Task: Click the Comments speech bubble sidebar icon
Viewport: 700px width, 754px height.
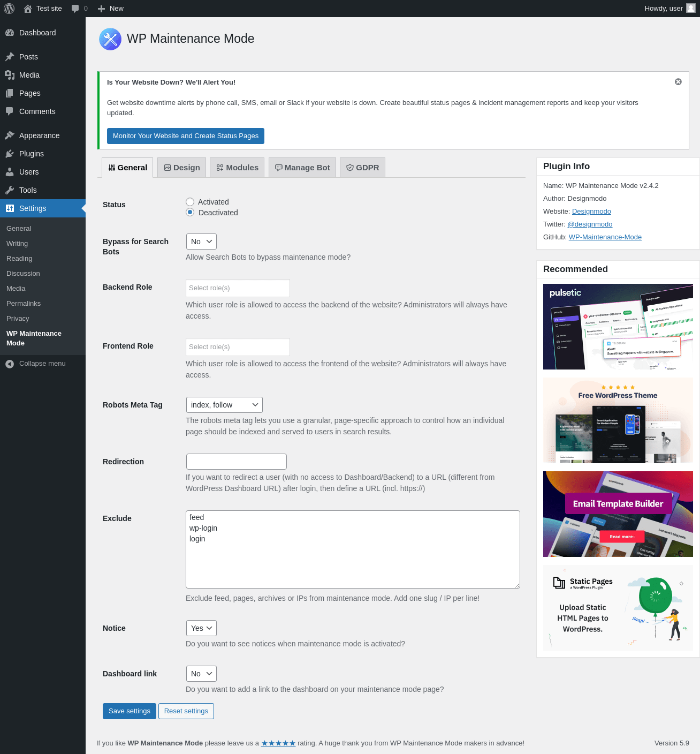Action: click(10, 111)
